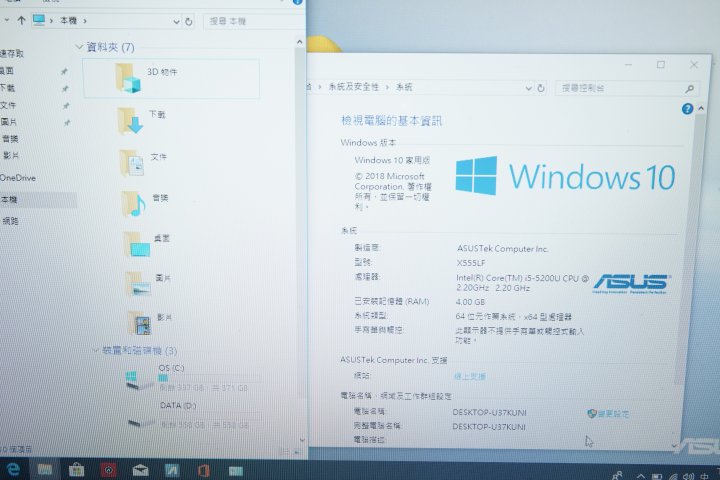720x480 pixels.
Task: Open the 文件 folder in the main pane
Action: click(x=143, y=162)
